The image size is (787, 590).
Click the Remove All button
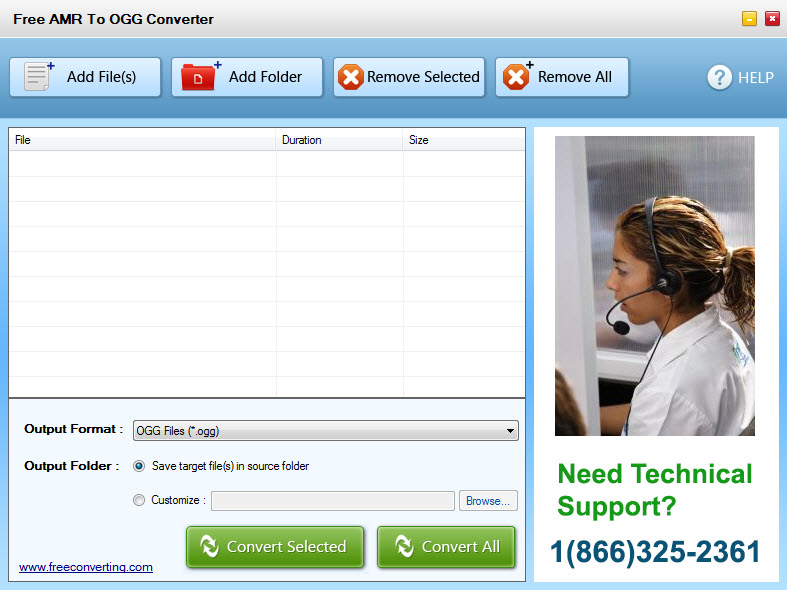[x=562, y=77]
